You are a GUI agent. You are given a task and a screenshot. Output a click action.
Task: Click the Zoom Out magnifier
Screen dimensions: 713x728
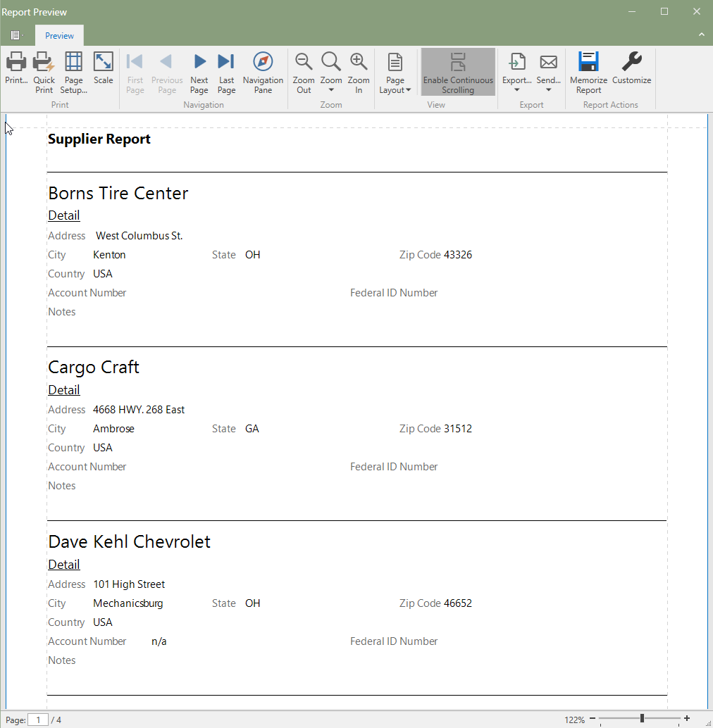(x=304, y=63)
